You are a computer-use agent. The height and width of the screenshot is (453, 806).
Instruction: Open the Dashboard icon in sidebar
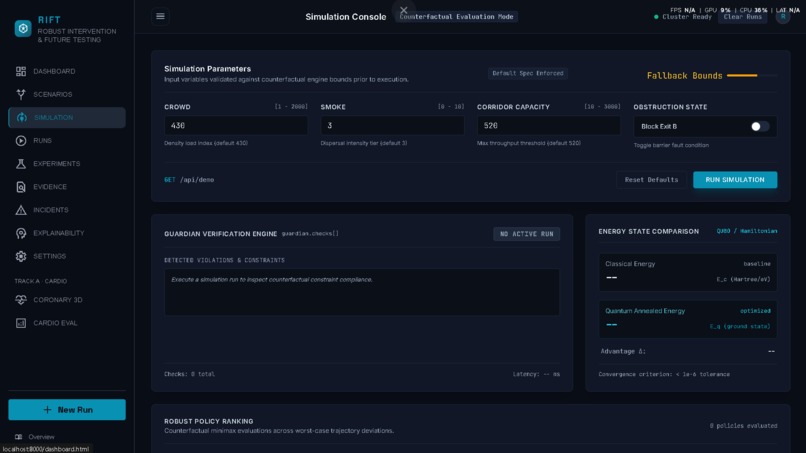tap(21, 71)
